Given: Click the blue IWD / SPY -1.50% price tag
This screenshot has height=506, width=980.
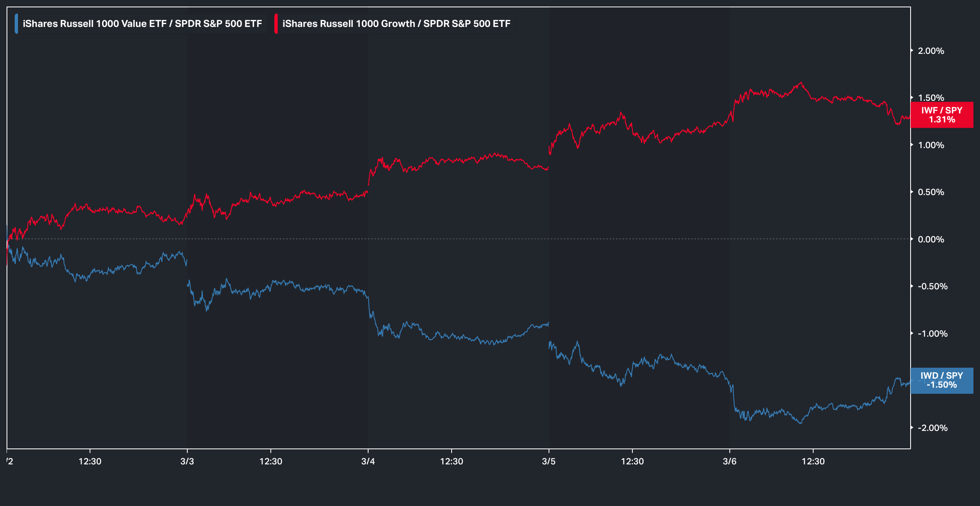Looking at the screenshot, I should [942, 380].
